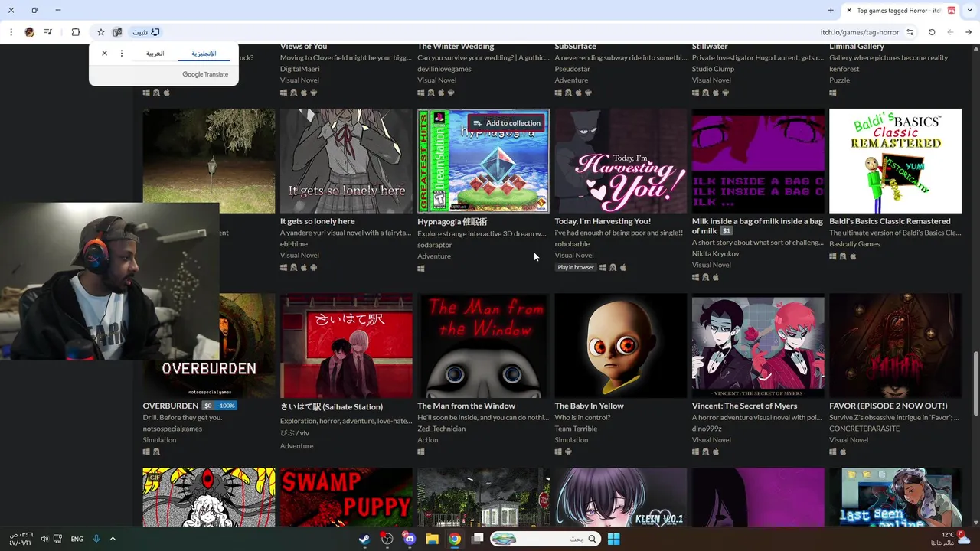Open 'さいはて駅 (Saihate Station)' title link
This screenshot has width=980, height=551.
332,406
